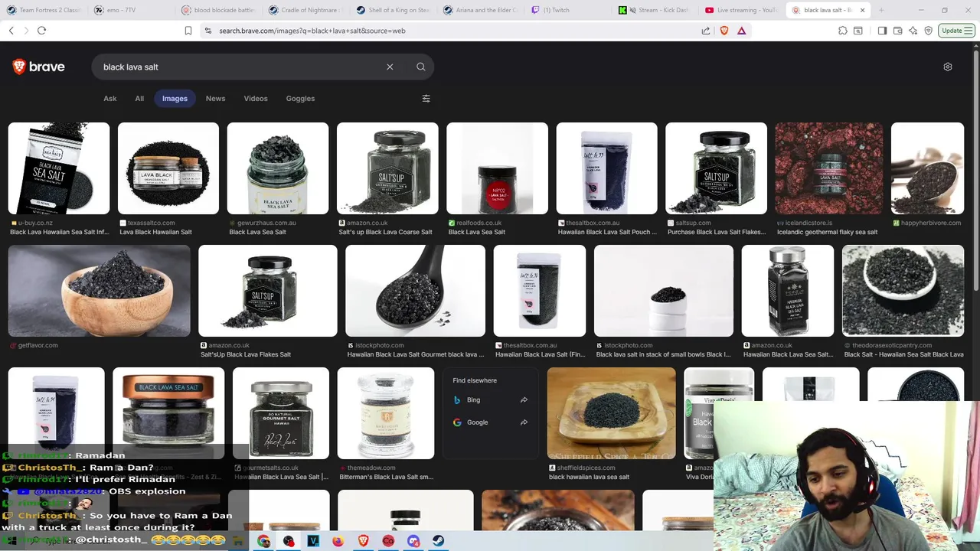Open happyherbivore.com spoon salt image
The height and width of the screenshot is (551, 980).
(927, 168)
